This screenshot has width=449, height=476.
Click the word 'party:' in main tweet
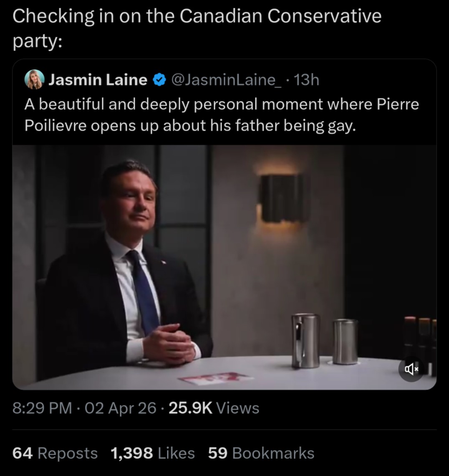pos(37,41)
